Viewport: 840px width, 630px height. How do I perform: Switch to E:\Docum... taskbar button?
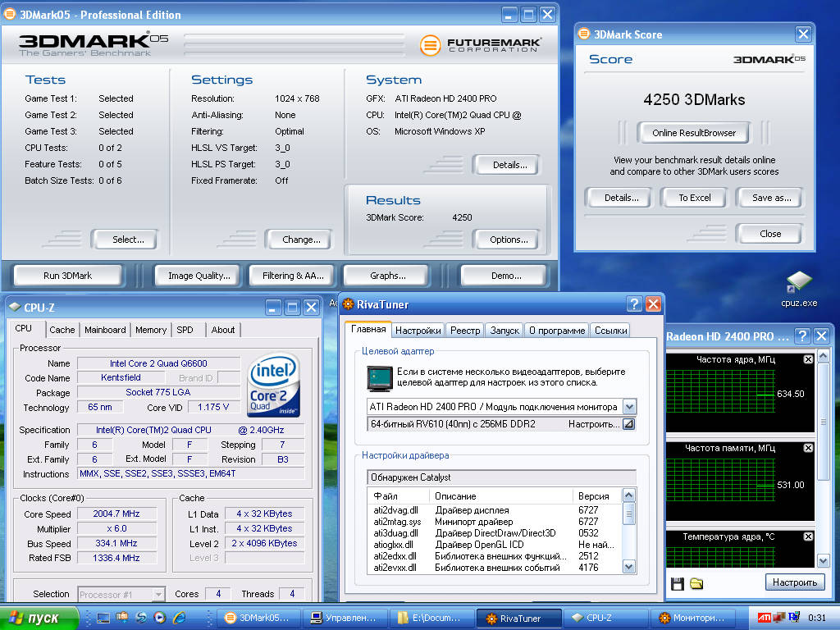[x=433, y=619]
